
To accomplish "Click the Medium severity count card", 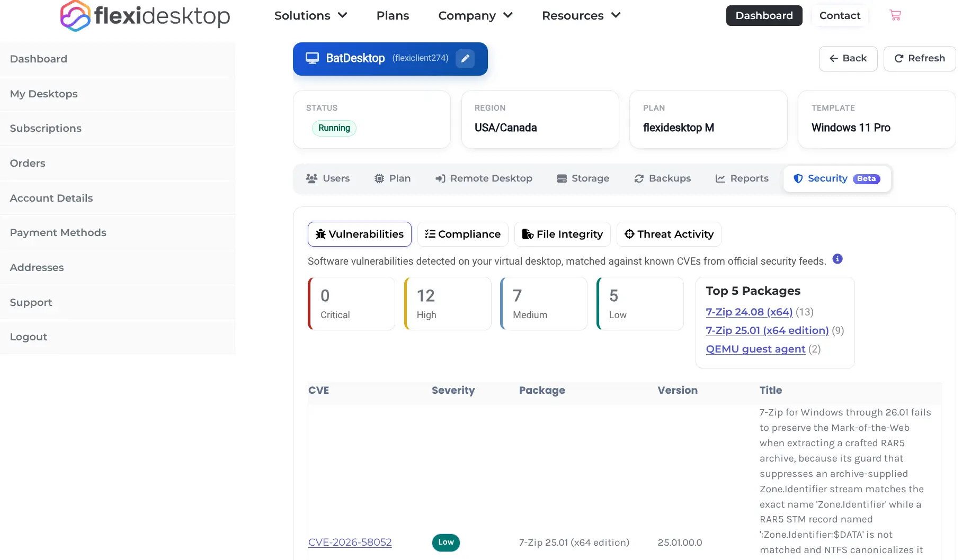I will (544, 304).
